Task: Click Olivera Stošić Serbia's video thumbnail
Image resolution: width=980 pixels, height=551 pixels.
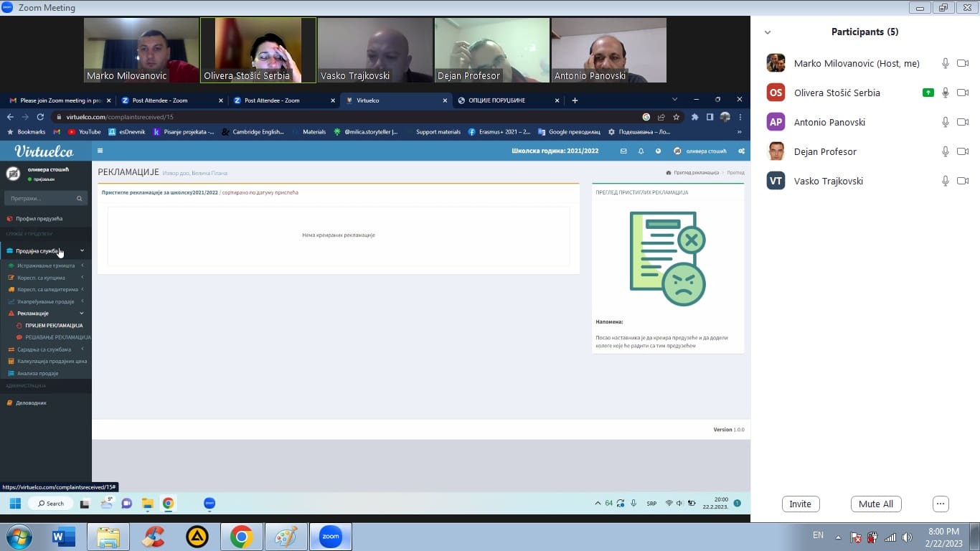Action: 258,50
